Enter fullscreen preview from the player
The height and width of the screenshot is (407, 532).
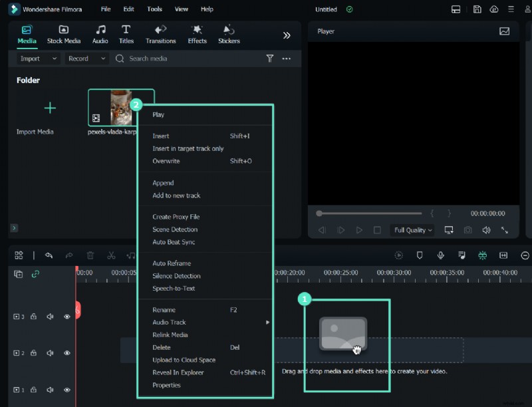[x=505, y=229]
